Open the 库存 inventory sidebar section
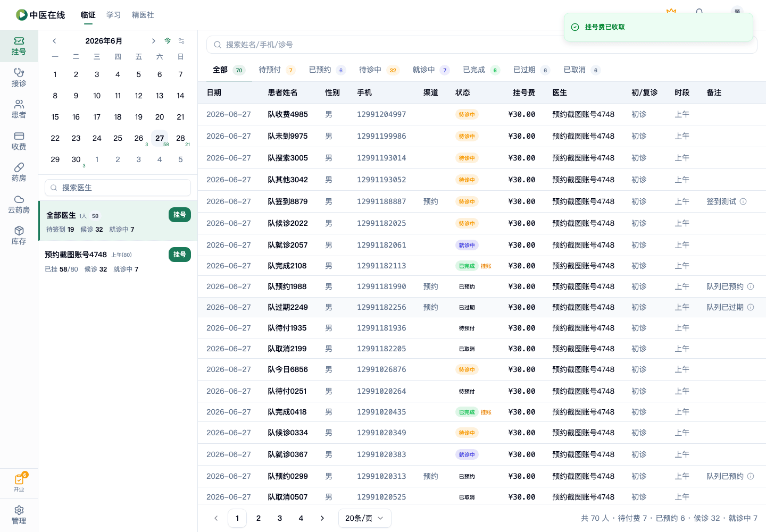The height and width of the screenshot is (532, 766). click(19, 236)
